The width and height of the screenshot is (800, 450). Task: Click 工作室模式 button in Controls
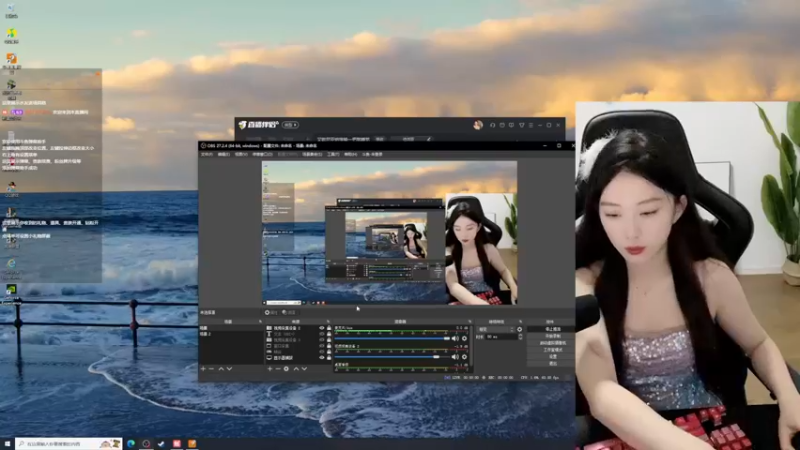coord(551,350)
